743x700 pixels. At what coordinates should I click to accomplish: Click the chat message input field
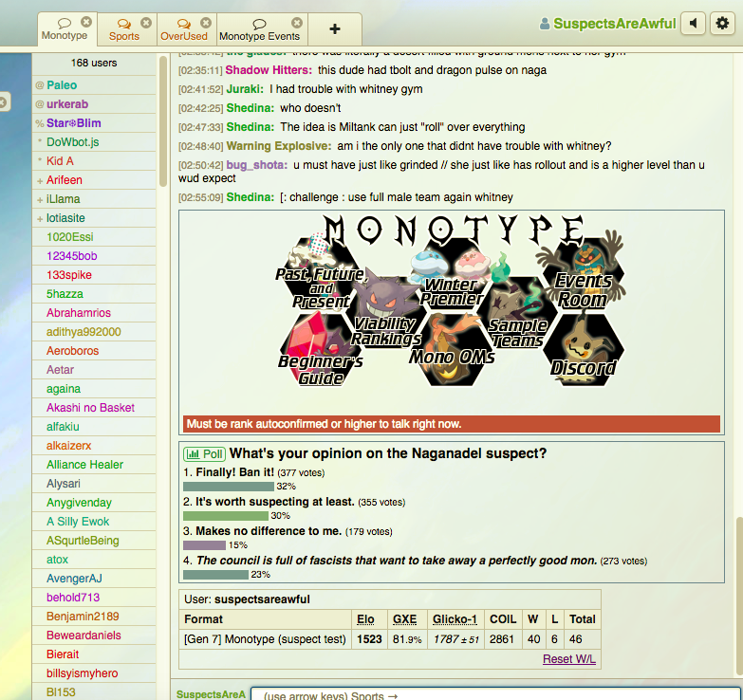tap(496, 694)
